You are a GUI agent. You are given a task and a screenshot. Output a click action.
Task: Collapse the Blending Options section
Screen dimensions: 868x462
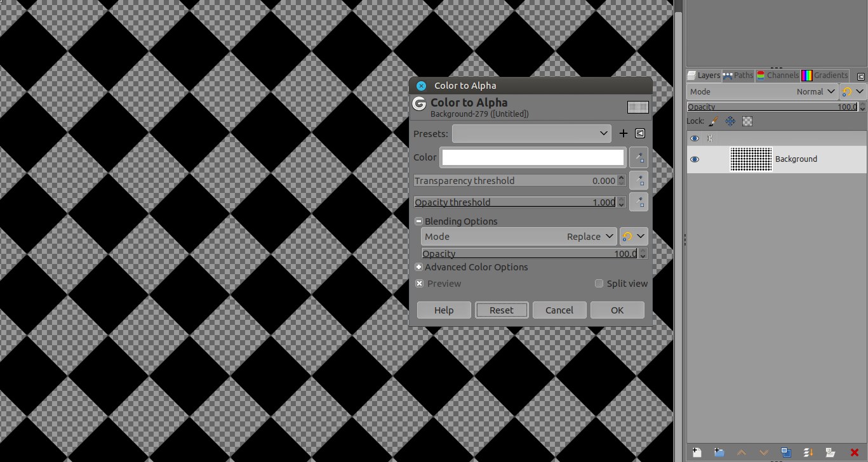[419, 221]
